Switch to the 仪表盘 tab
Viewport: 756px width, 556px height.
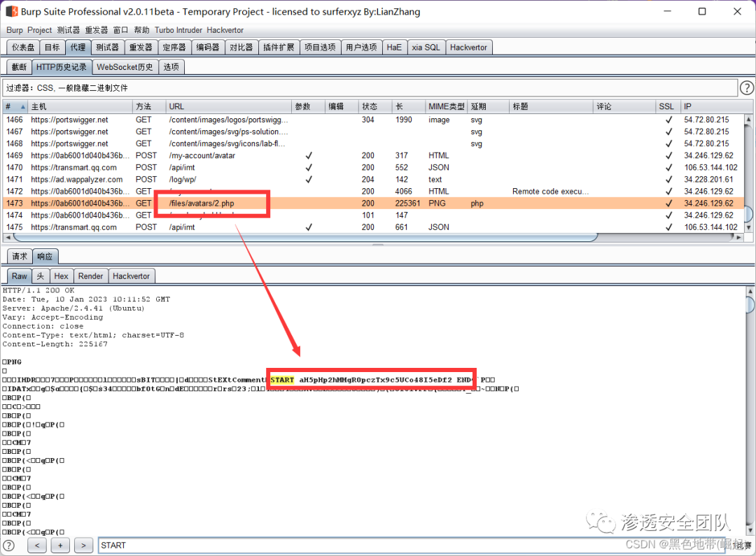[23, 48]
